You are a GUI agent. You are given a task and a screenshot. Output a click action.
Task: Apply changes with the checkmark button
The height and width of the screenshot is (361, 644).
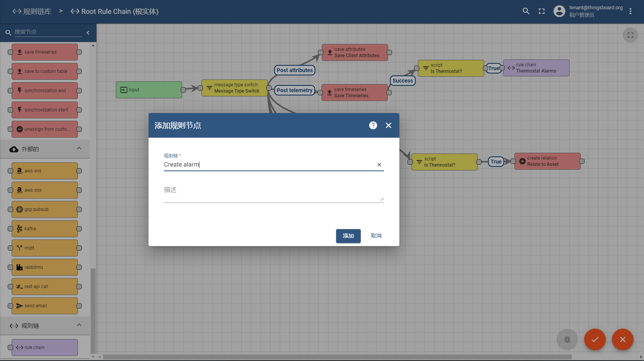(595, 339)
